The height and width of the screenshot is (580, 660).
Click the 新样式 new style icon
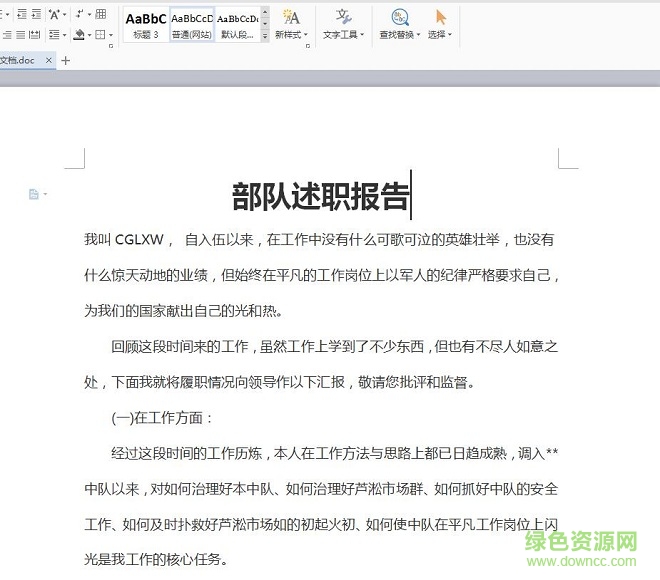[x=291, y=17]
